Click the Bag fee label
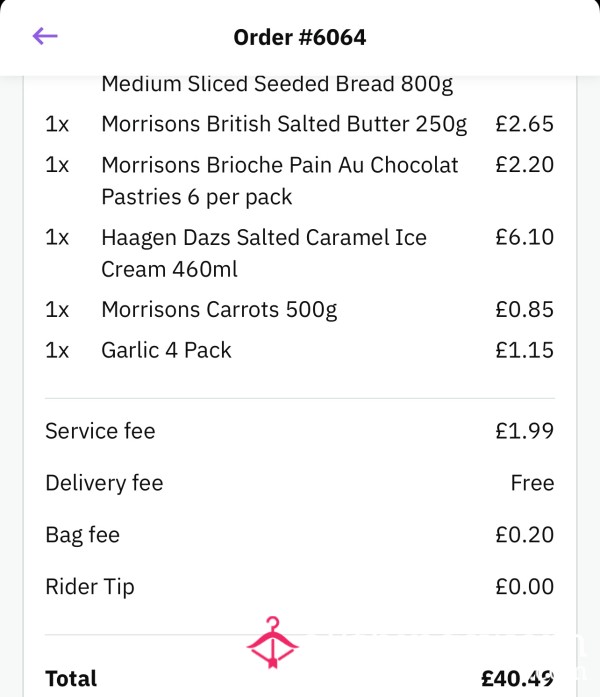Screen dimensions: 600x697 coord(82,535)
